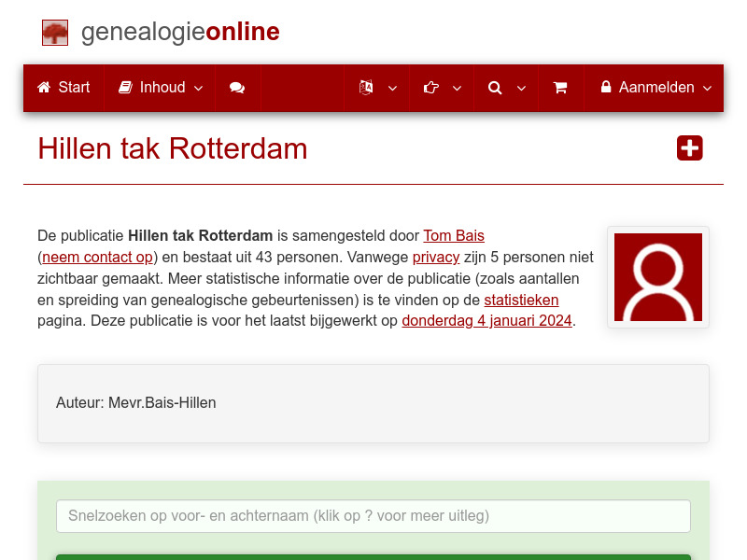
Task: Expand the search dropdown chevron
Action: point(521,88)
